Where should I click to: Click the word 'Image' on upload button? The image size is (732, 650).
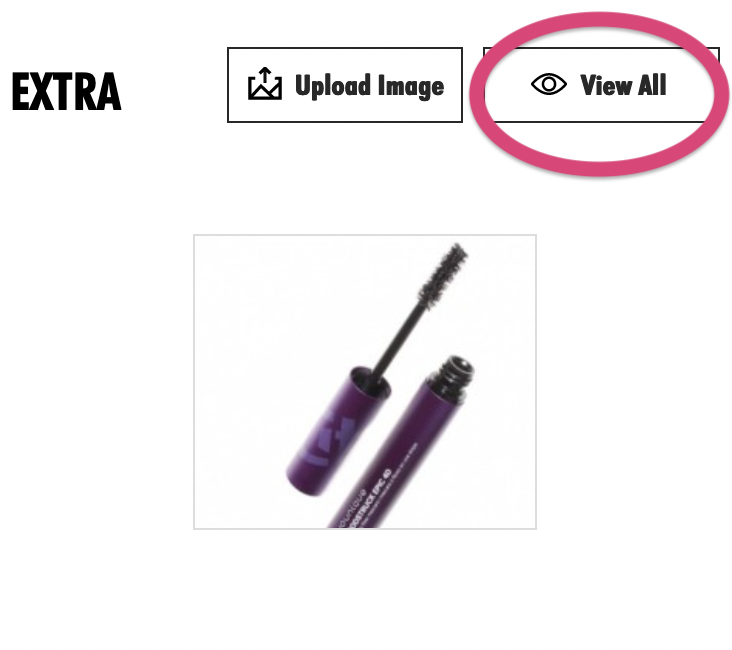pyautogui.click(x=411, y=87)
